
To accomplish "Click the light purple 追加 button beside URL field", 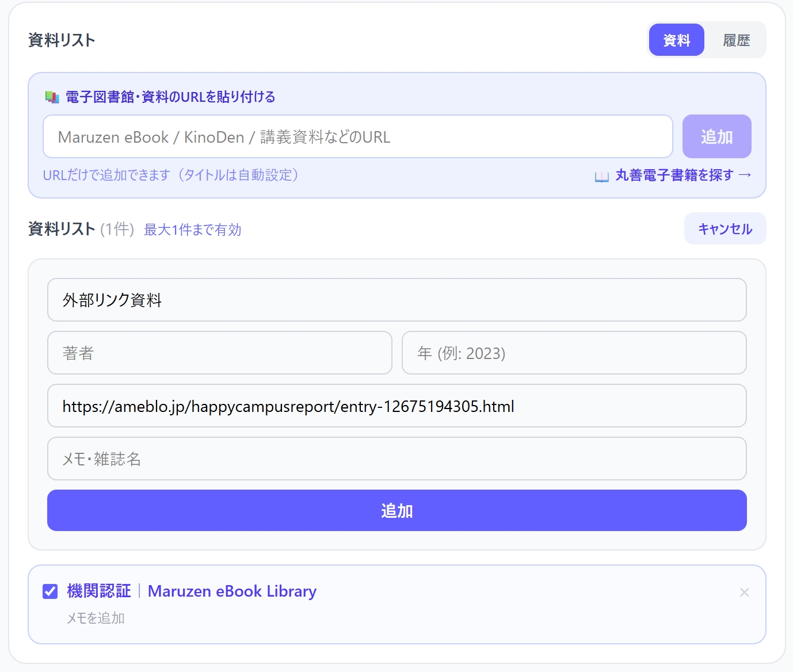I will coord(716,136).
